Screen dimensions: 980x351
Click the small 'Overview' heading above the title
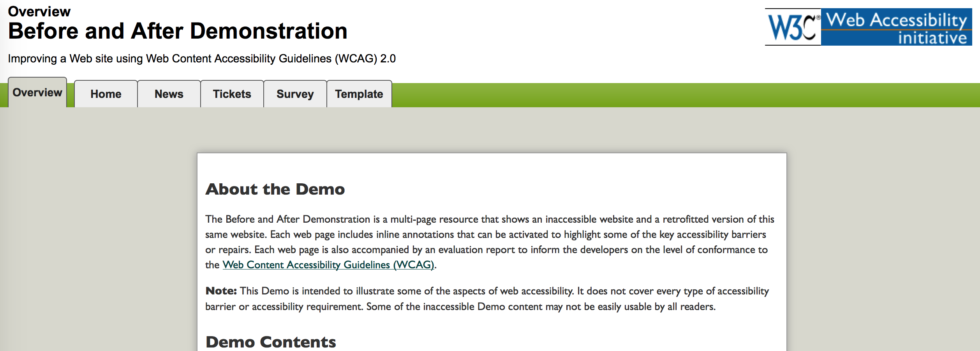tap(39, 12)
